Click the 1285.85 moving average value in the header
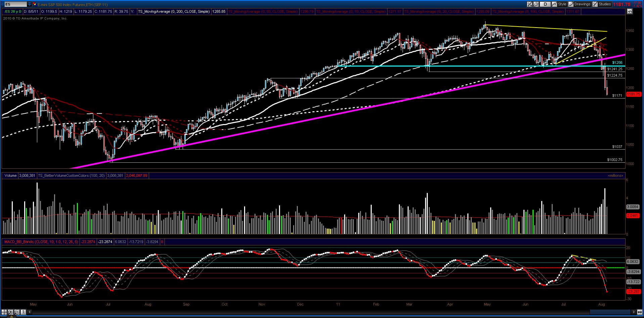 coord(218,11)
